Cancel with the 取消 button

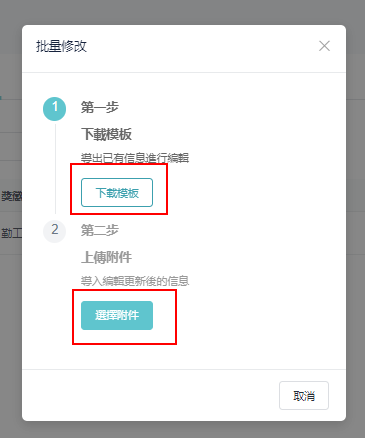tap(304, 396)
